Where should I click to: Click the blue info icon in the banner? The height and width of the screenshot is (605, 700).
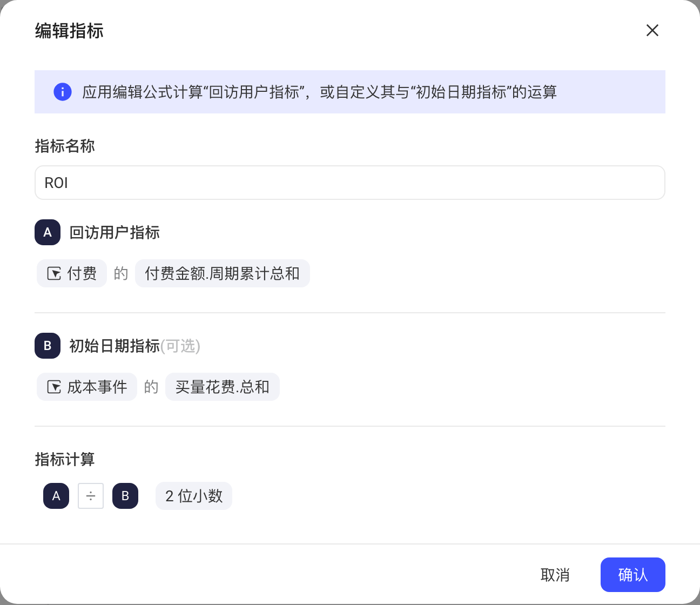63,92
